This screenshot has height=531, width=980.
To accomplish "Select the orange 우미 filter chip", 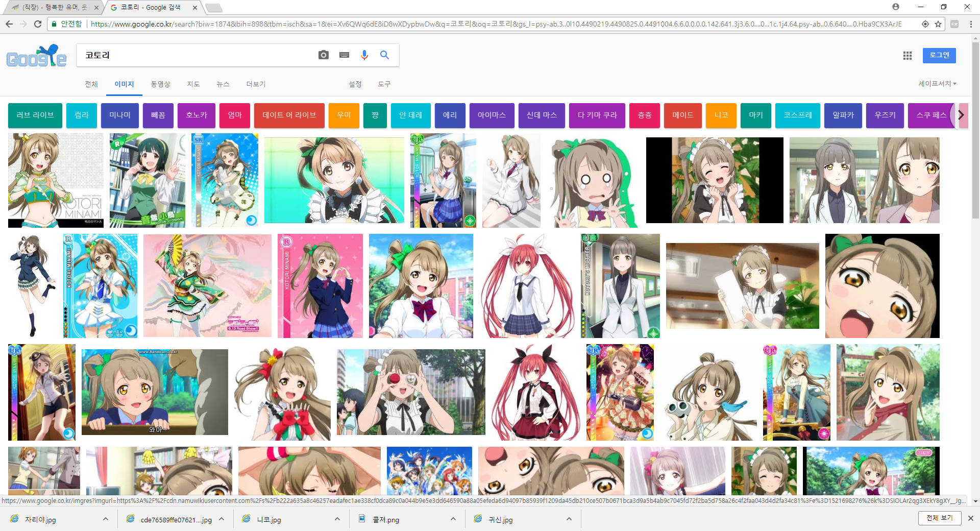I will click(344, 115).
